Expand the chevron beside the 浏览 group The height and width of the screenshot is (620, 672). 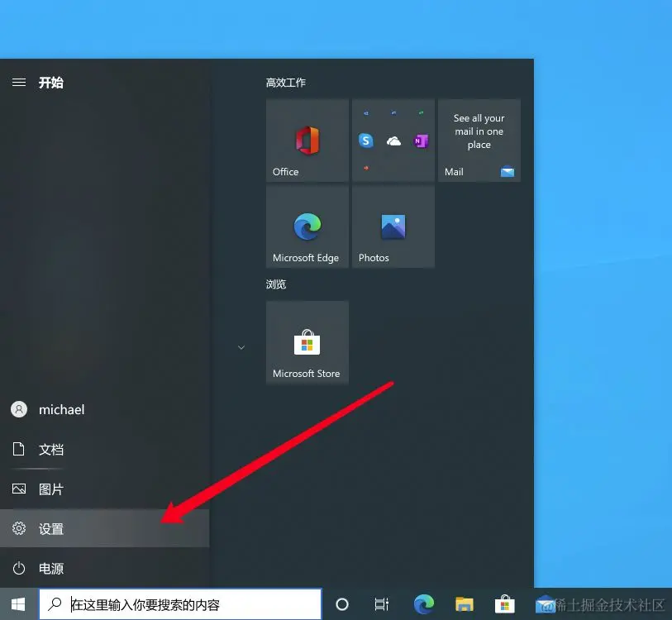[x=241, y=347]
